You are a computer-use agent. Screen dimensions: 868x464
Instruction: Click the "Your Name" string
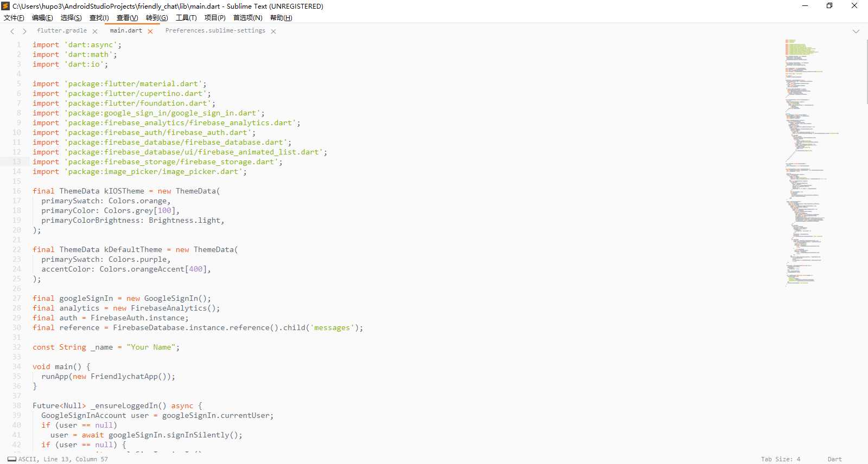tap(151, 347)
